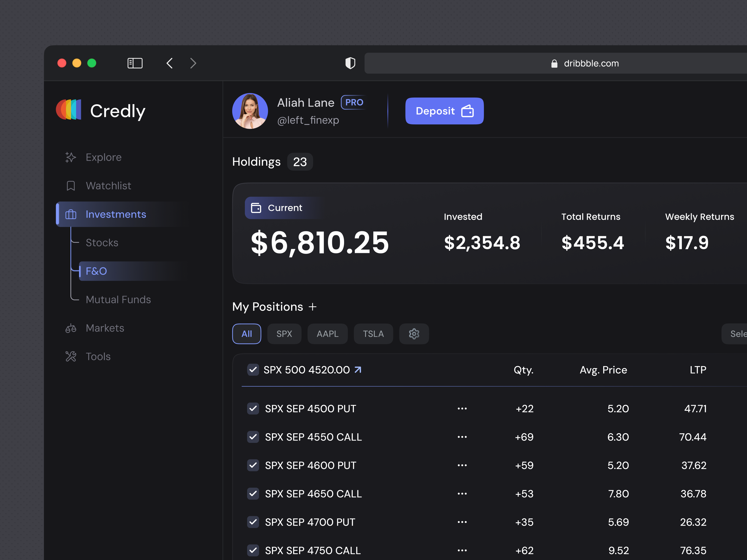Switch to the TSLA positions filter
Image resolution: width=747 pixels, height=560 pixels.
373,334
